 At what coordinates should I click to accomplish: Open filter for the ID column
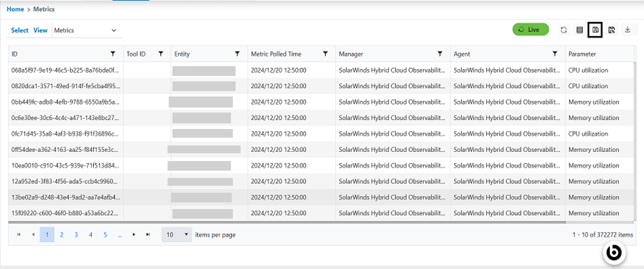click(113, 54)
